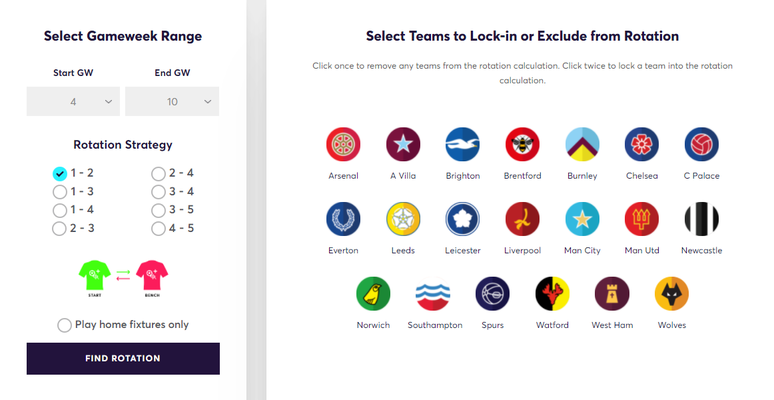The height and width of the screenshot is (400, 774).
Task: Pick the Spurs team crest
Action: click(492, 294)
